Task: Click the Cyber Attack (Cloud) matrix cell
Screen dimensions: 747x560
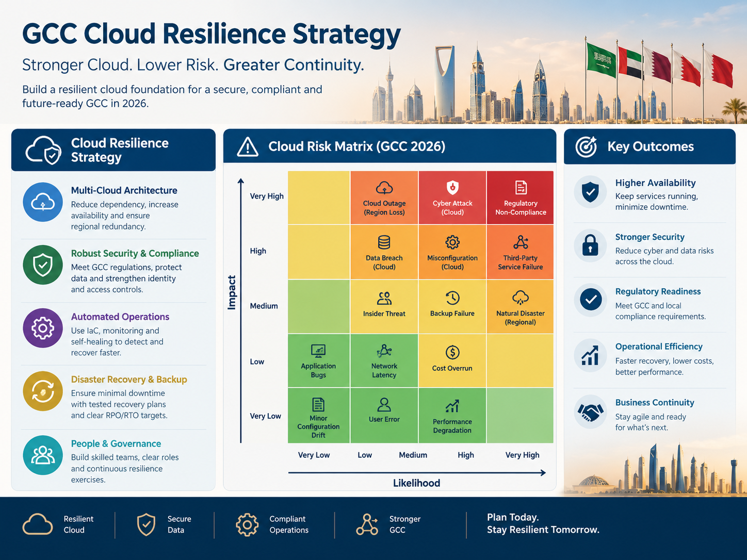Action: click(452, 197)
